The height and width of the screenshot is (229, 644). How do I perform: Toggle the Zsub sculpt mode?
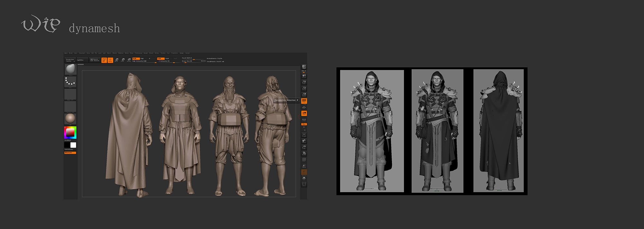(x=167, y=58)
